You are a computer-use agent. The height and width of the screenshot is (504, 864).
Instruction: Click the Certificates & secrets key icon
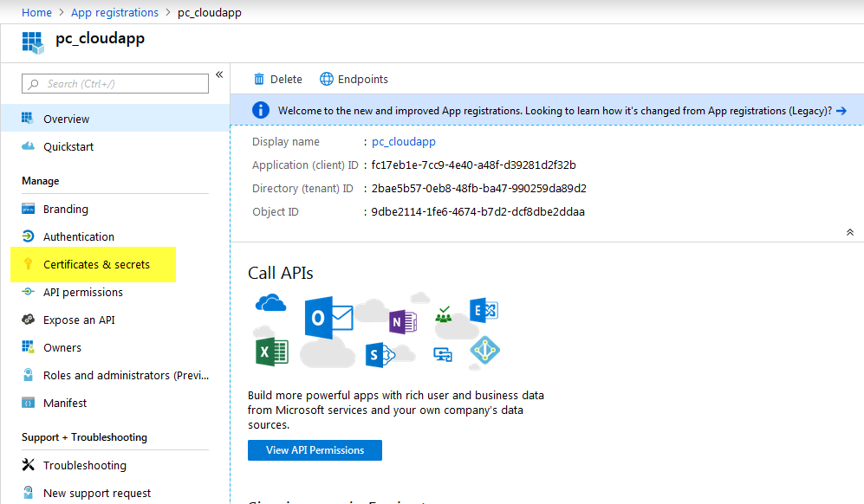click(x=28, y=264)
